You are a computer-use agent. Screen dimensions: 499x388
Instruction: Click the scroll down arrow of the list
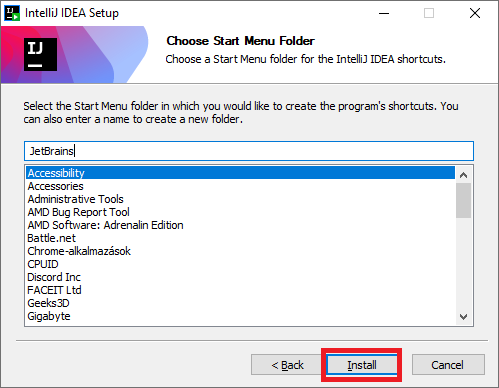click(x=463, y=316)
